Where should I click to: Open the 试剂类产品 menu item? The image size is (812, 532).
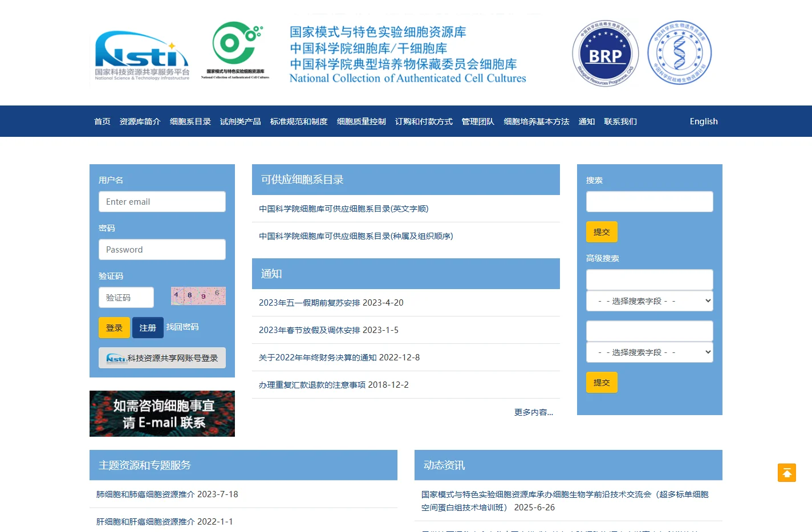241,121
